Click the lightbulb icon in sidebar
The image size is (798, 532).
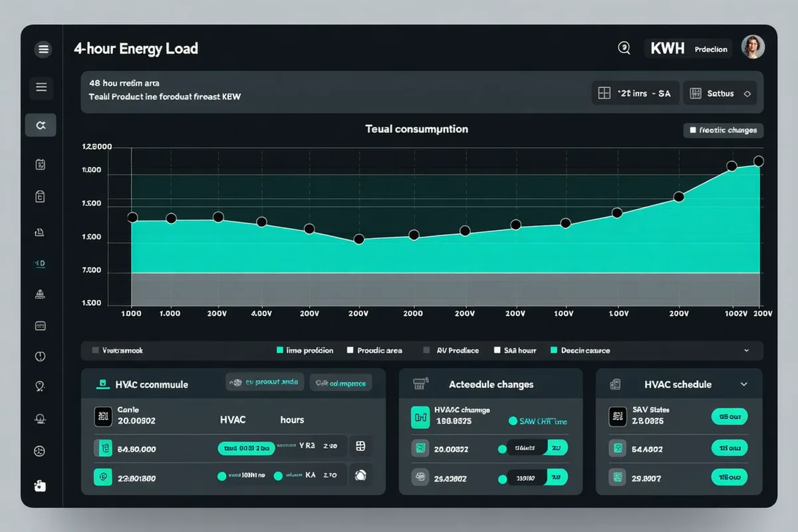40,386
